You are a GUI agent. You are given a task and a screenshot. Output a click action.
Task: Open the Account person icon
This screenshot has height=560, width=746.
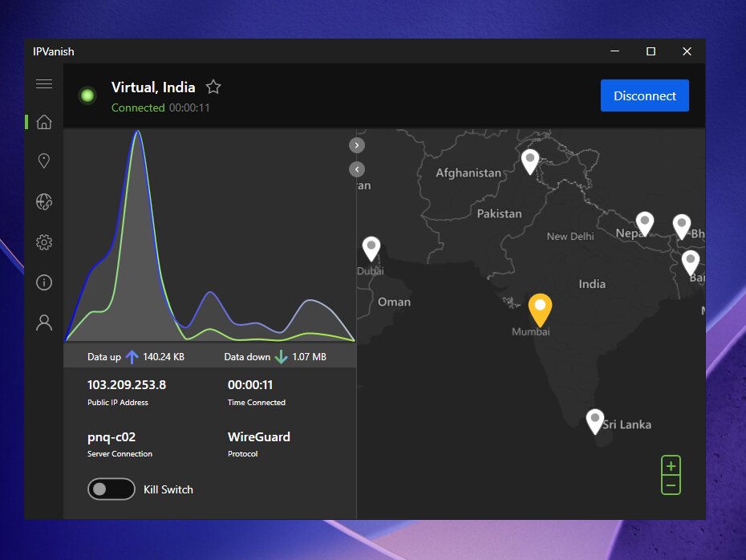pos(44,323)
